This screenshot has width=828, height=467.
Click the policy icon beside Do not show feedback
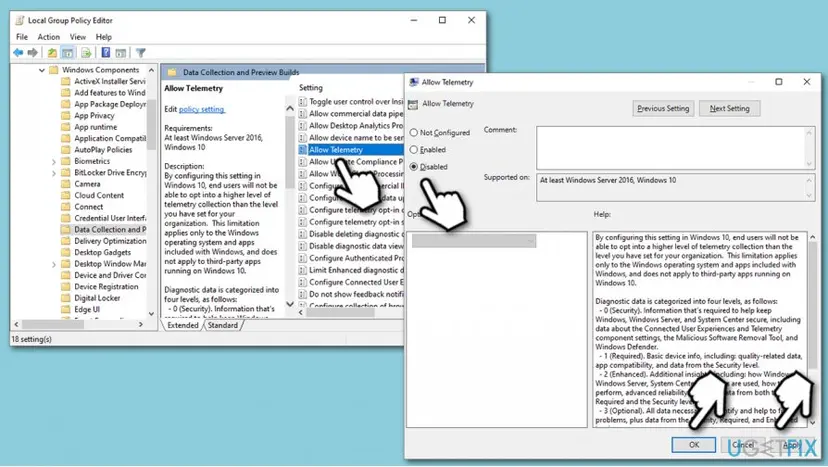[x=303, y=294]
